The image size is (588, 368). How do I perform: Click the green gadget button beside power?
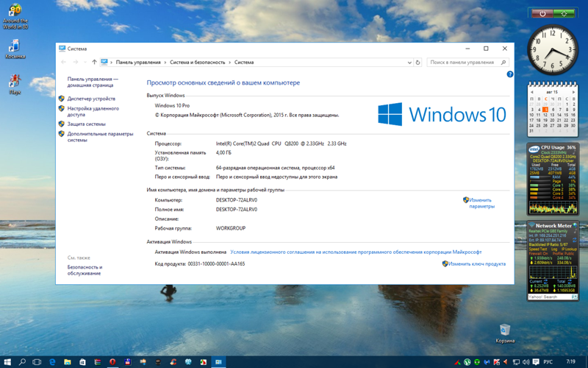click(564, 13)
